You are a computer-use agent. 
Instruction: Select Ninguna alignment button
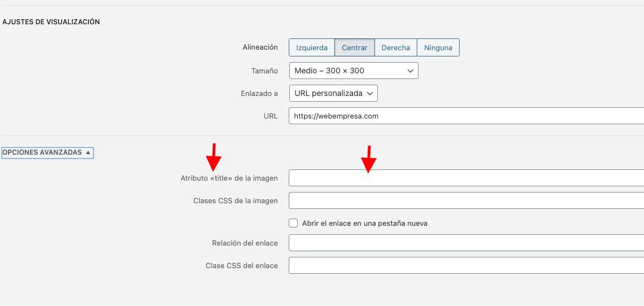pos(438,48)
